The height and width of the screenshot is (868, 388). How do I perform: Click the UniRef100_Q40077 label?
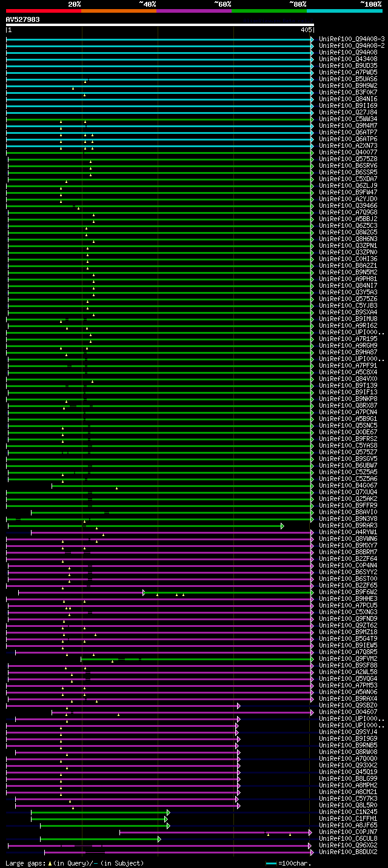point(348,152)
